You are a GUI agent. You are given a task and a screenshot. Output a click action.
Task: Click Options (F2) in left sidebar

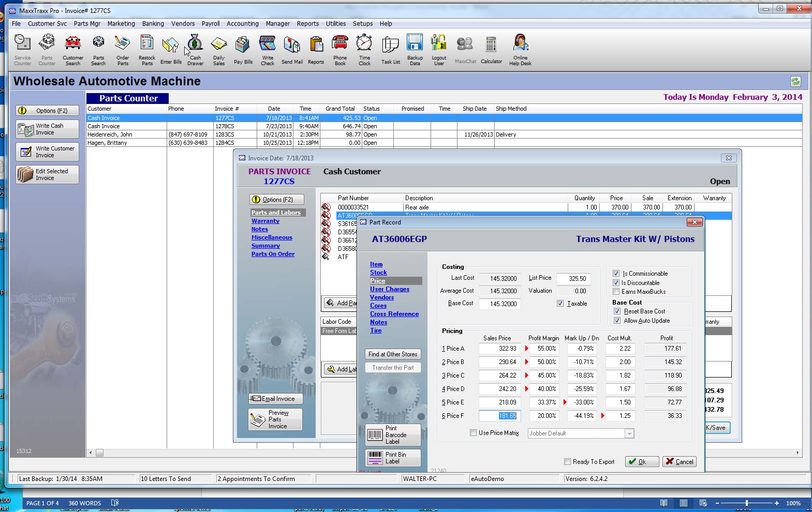47,111
